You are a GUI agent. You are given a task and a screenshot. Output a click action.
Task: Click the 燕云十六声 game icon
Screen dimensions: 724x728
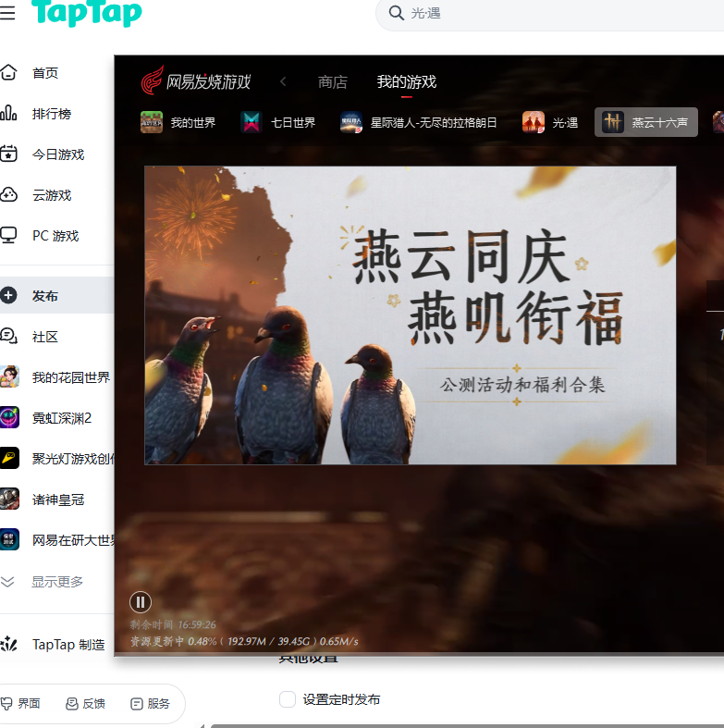[613, 122]
